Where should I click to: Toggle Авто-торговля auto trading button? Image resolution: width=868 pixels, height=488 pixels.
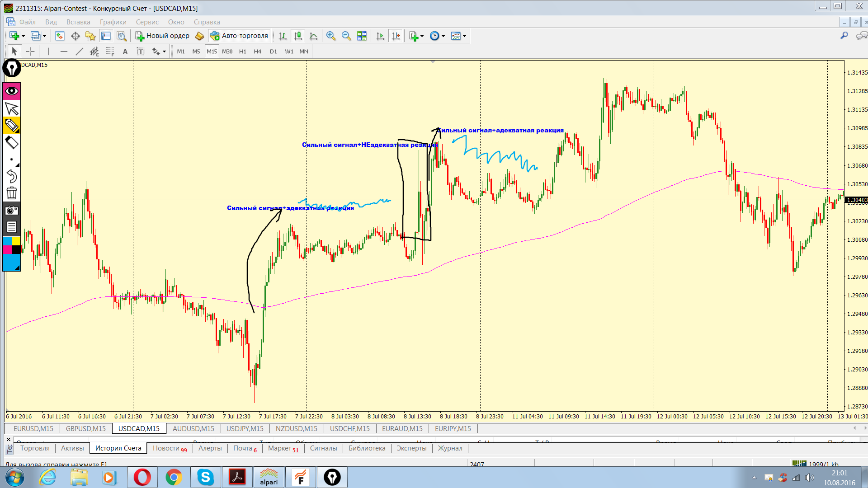click(x=240, y=36)
